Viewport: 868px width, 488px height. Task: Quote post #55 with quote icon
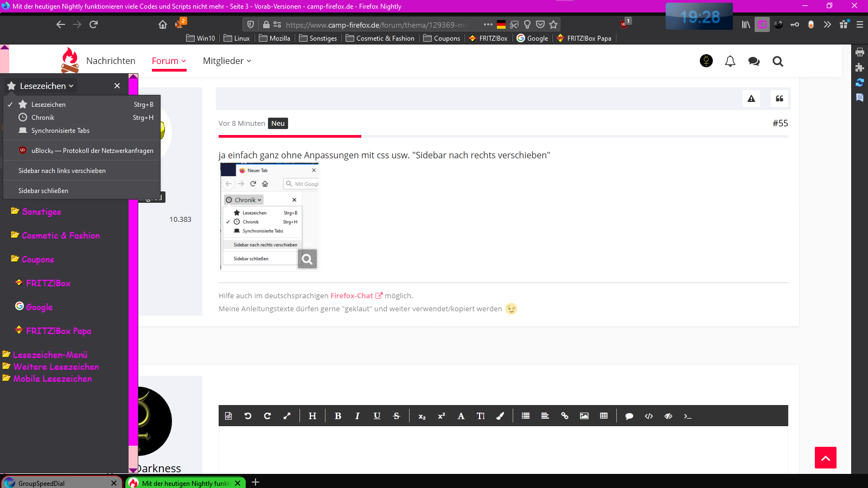(x=780, y=99)
